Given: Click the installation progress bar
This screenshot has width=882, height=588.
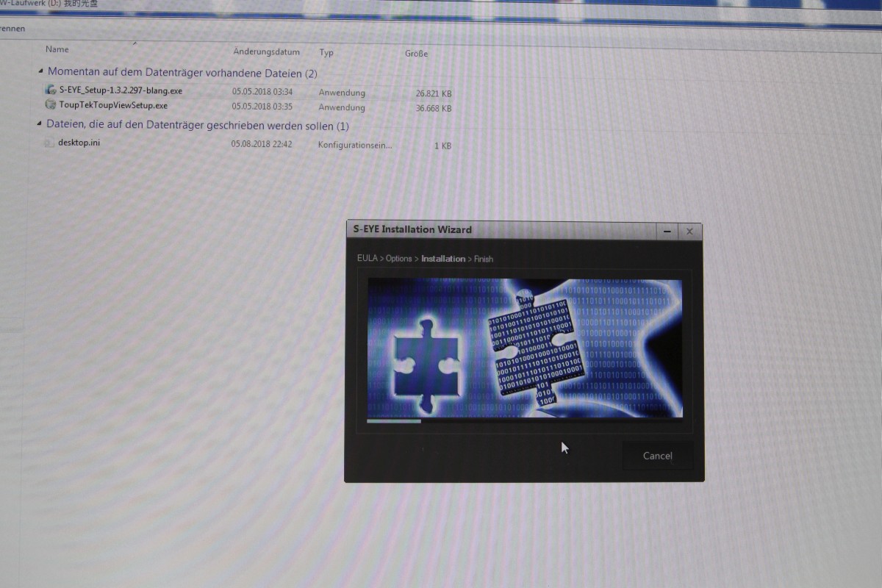Looking at the screenshot, I should click(x=524, y=421).
